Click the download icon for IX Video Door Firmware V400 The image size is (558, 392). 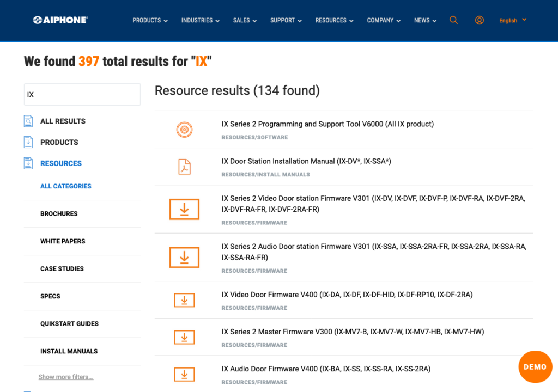click(x=185, y=300)
